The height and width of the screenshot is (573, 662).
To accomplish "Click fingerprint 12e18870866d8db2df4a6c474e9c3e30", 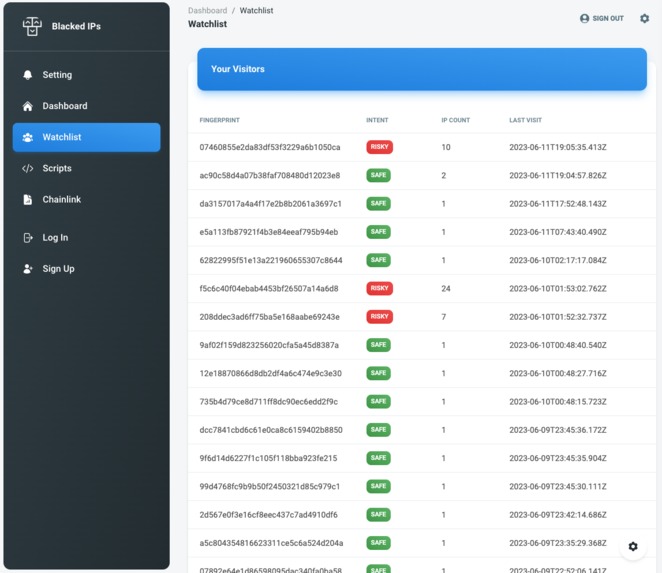I will [x=271, y=374].
